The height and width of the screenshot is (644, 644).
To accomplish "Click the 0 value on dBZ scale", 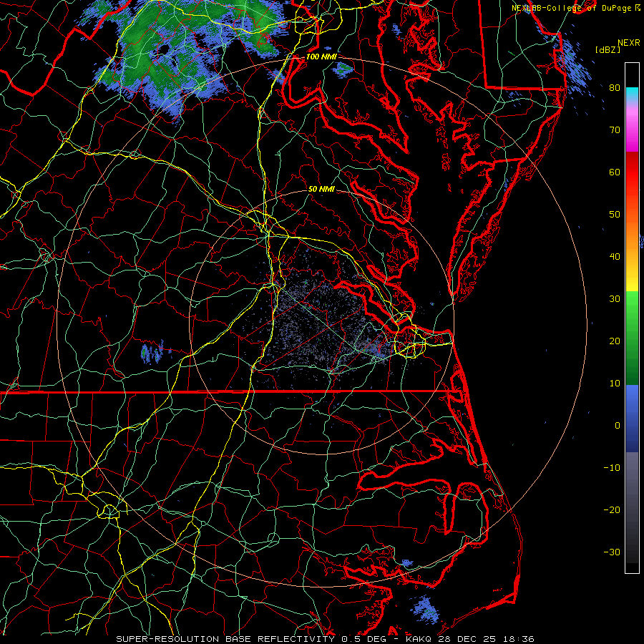I will pos(618,426).
